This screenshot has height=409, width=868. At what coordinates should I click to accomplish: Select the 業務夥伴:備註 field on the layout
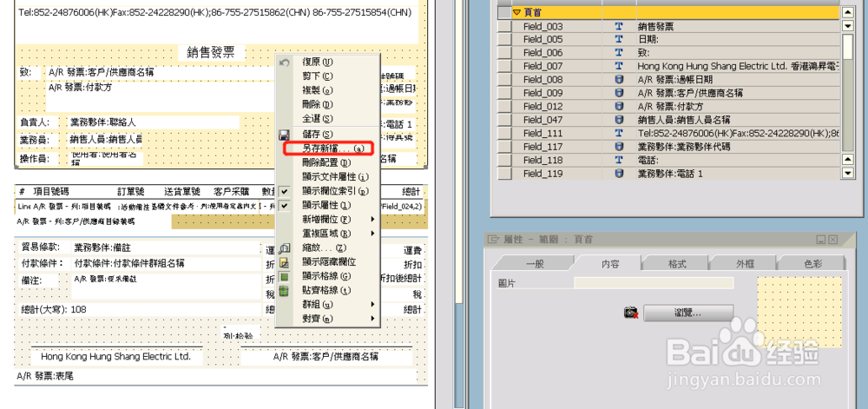(166, 247)
